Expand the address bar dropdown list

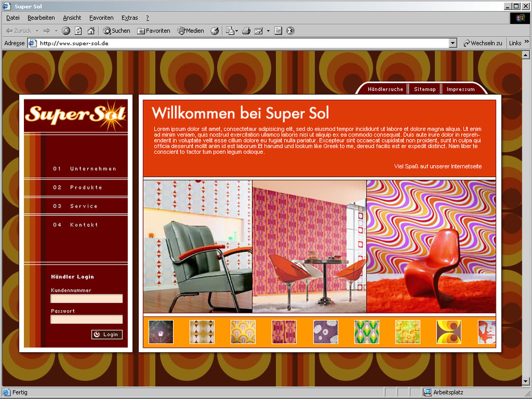[453, 43]
